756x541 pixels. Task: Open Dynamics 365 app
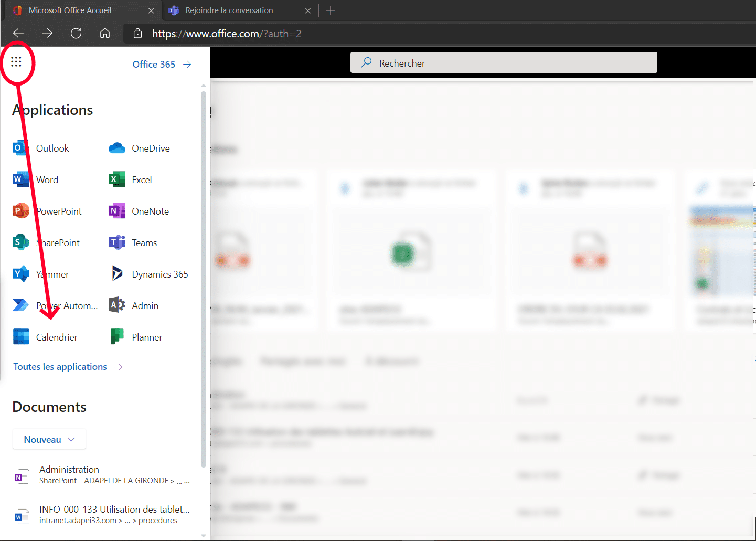tap(148, 274)
